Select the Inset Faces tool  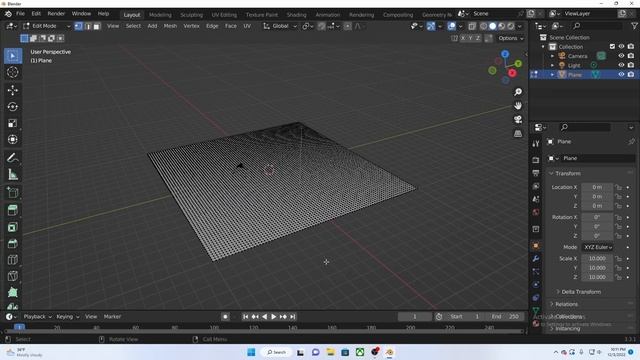pyautogui.click(x=13, y=227)
